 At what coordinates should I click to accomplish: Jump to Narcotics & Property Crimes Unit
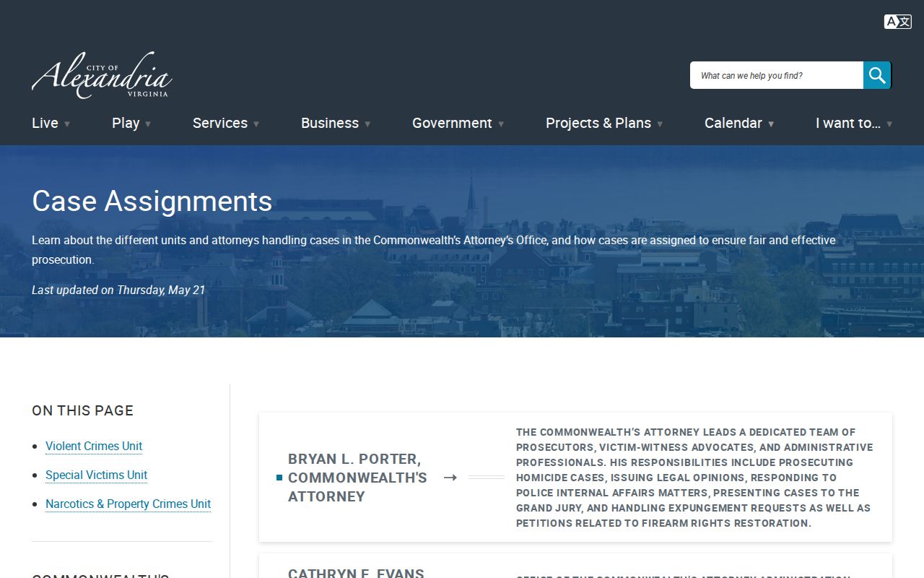pos(128,504)
